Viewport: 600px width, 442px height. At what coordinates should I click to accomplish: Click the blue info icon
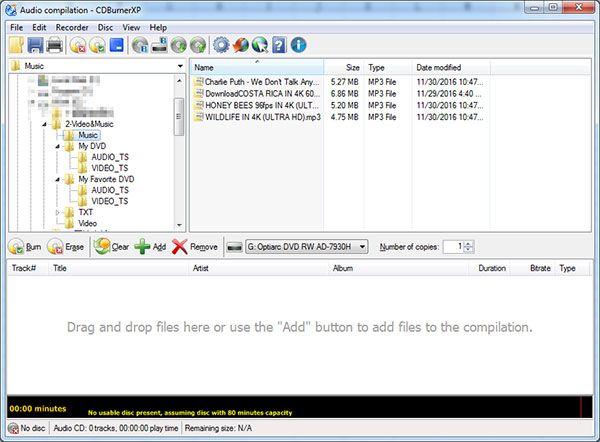(298, 45)
